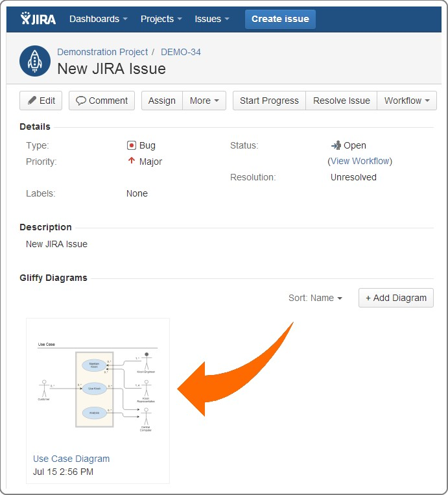This screenshot has height=495, width=448.
Task: Open the Dashboards menu
Action: [x=99, y=19]
